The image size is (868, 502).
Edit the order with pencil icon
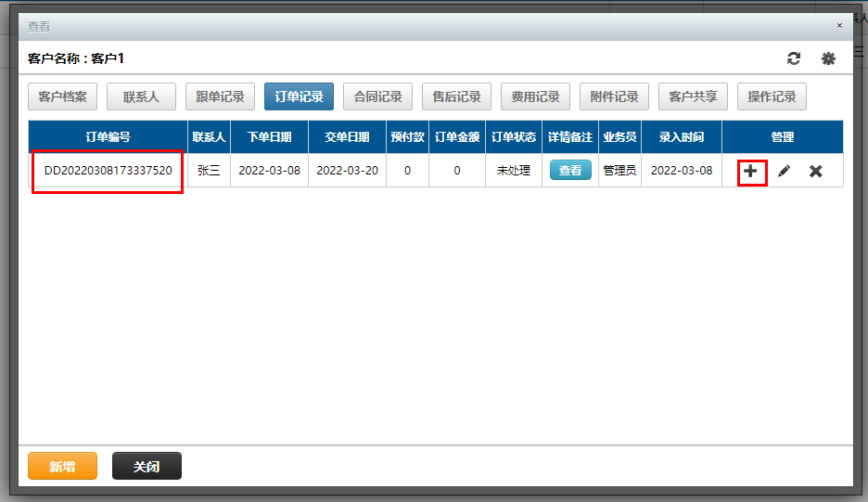coord(784,171)
